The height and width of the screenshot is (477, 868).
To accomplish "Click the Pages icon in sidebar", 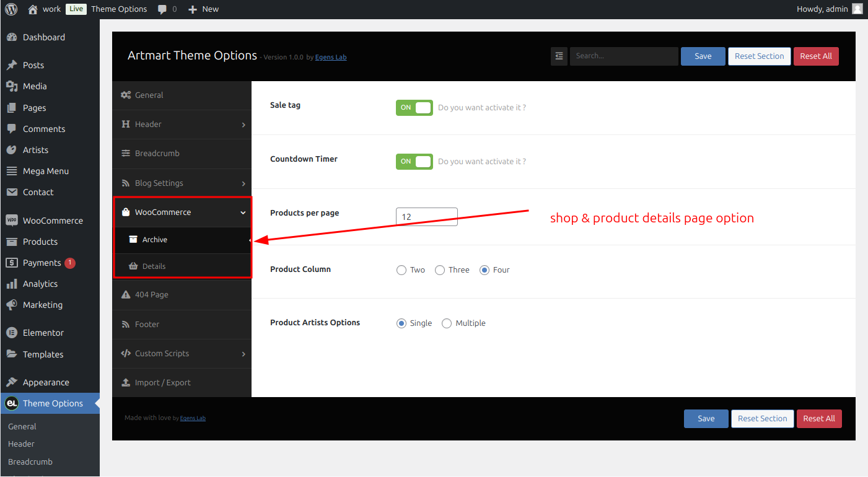I will (x=12, y=108).
